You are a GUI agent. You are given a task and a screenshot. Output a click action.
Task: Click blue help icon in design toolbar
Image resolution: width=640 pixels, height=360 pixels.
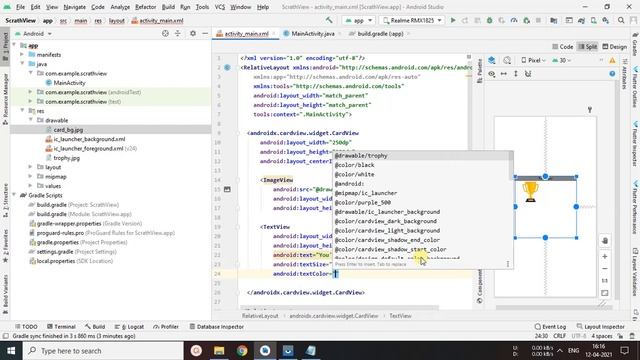pyautogui.click(x=612, y=74)
